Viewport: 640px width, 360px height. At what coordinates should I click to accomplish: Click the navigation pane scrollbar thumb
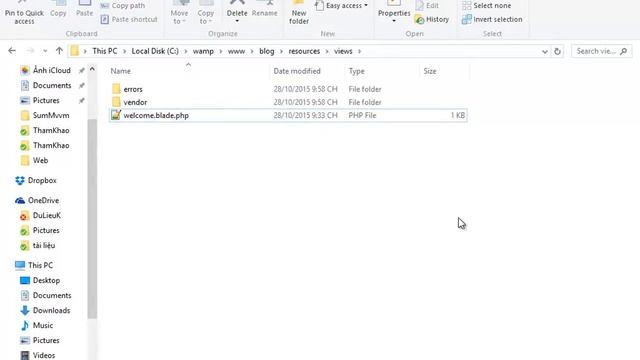tap(92, 218)
